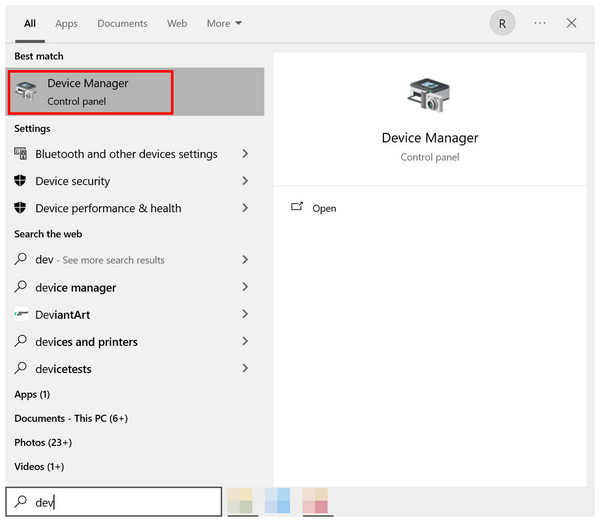The image size is (600, 522).
Task: Select the Web search tab
Action: click(177, 23)
